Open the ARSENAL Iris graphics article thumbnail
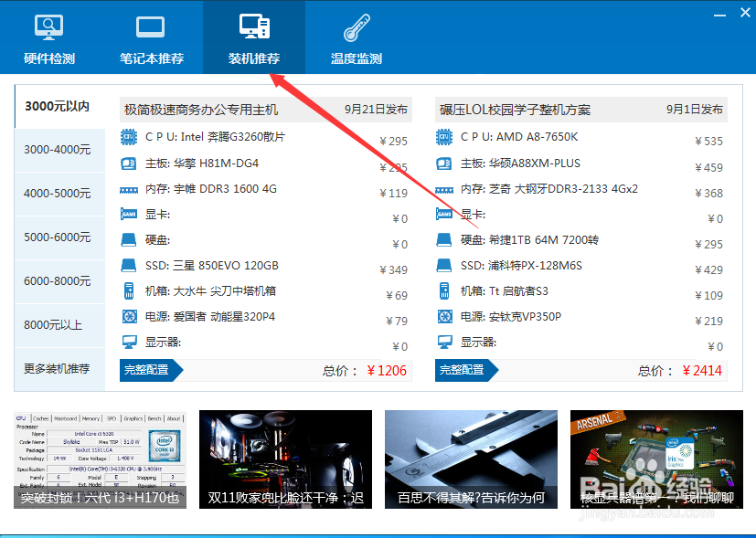The image size is (756, 538). [x=656, y=459]
